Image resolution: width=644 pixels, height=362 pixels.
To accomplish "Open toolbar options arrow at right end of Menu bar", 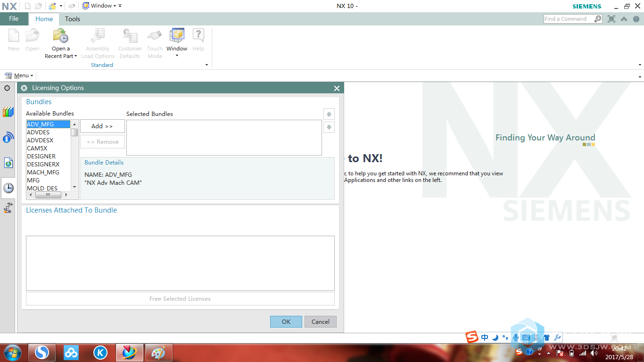I will [640, 76].
